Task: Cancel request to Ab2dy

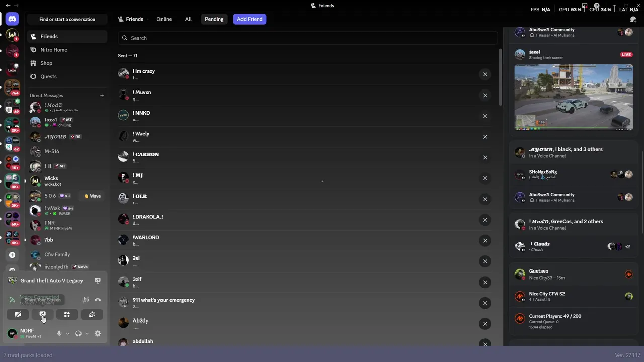Action: [x=485, y=323]
